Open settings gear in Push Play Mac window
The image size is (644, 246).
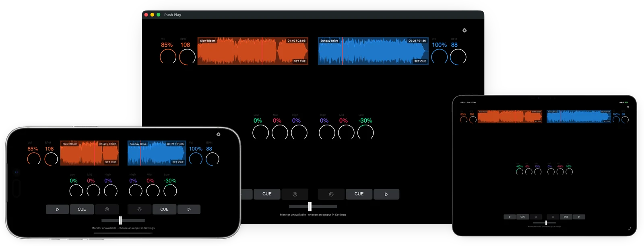pos(464,30)
